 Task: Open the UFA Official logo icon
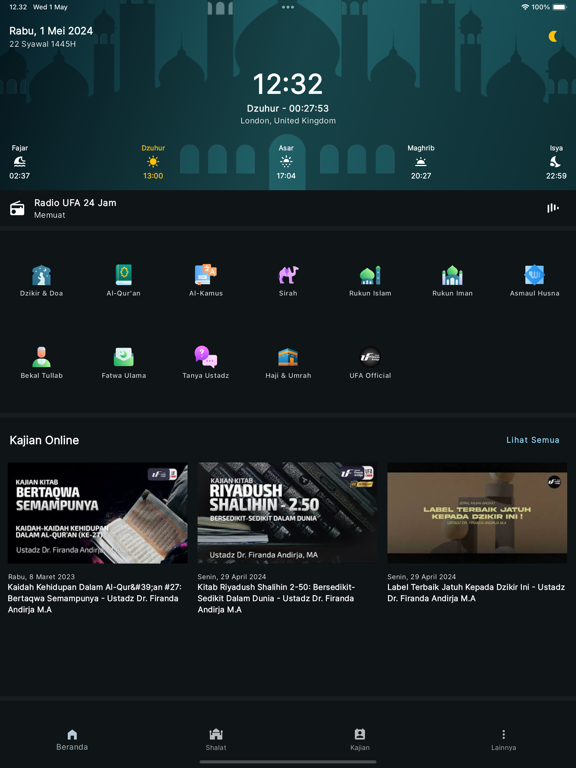[370, 357]
